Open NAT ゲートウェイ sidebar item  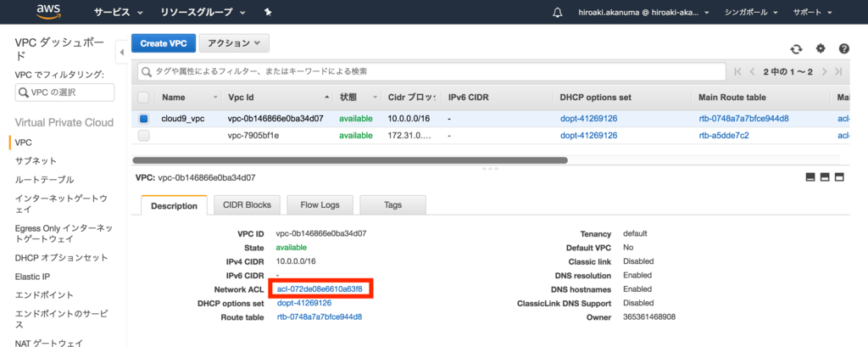(x=47, y=342)
